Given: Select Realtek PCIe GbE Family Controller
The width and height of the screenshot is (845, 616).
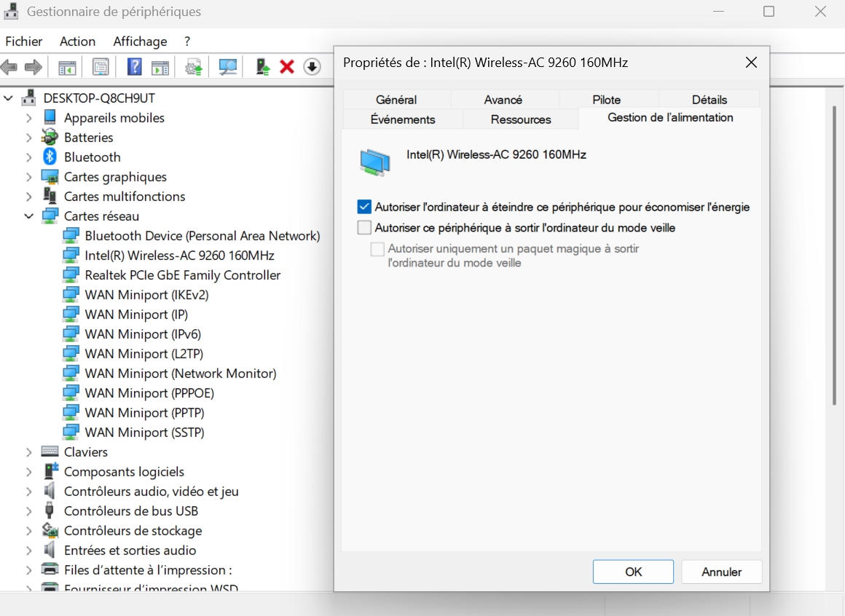Looking at the screenshot, I should [x=182, y=275].
